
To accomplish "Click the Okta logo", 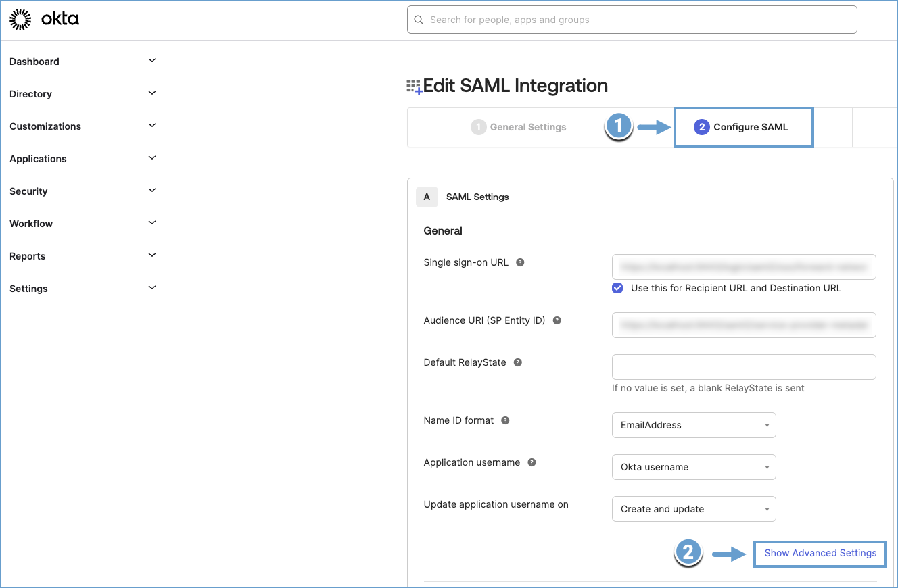I will 44,19.
